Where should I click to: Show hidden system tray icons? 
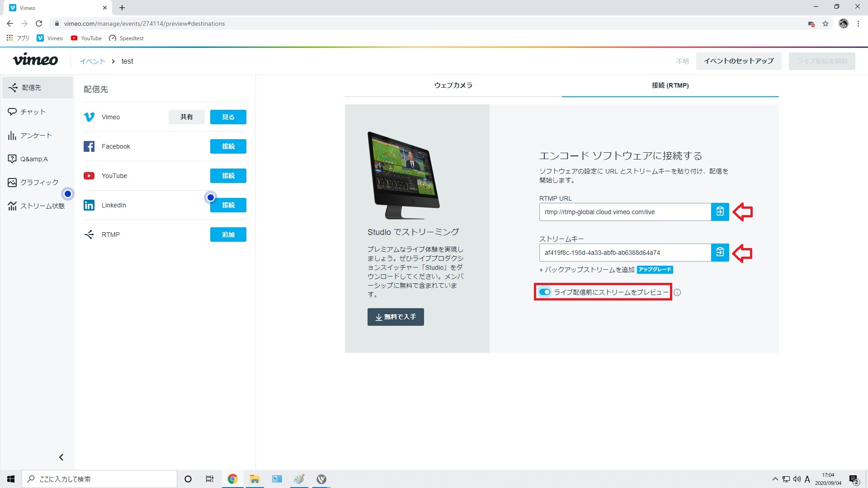point(775,479)
